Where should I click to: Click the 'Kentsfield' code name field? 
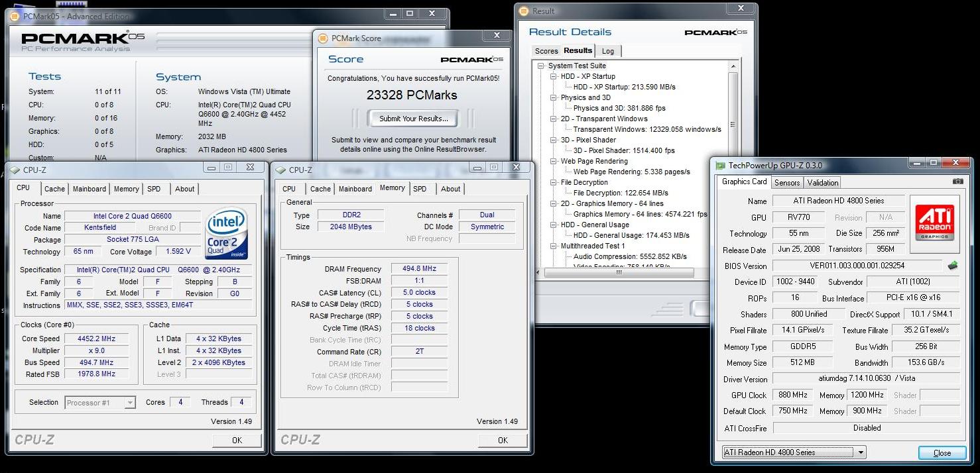pyautogui.click(x=99, y=228)
